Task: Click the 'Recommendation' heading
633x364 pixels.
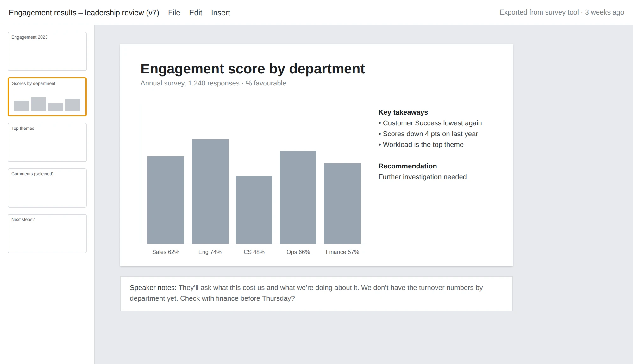Action: tap(408, 166)
